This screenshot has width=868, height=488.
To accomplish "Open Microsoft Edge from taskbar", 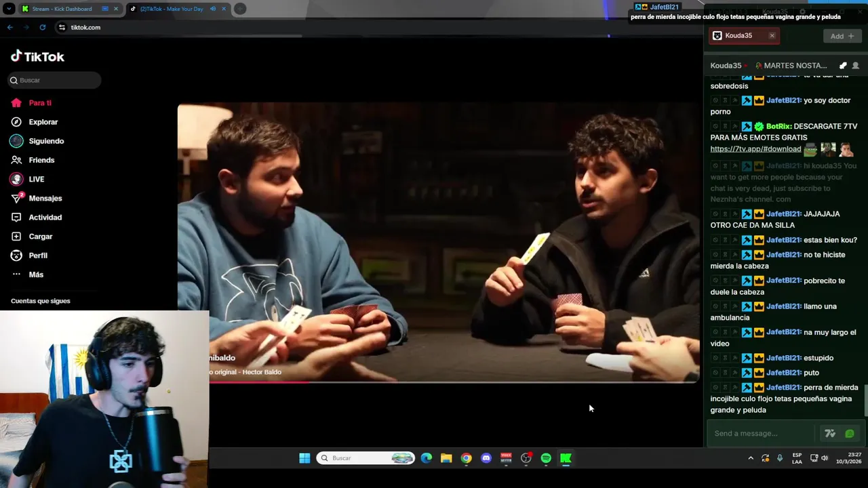I will (427, 458).
